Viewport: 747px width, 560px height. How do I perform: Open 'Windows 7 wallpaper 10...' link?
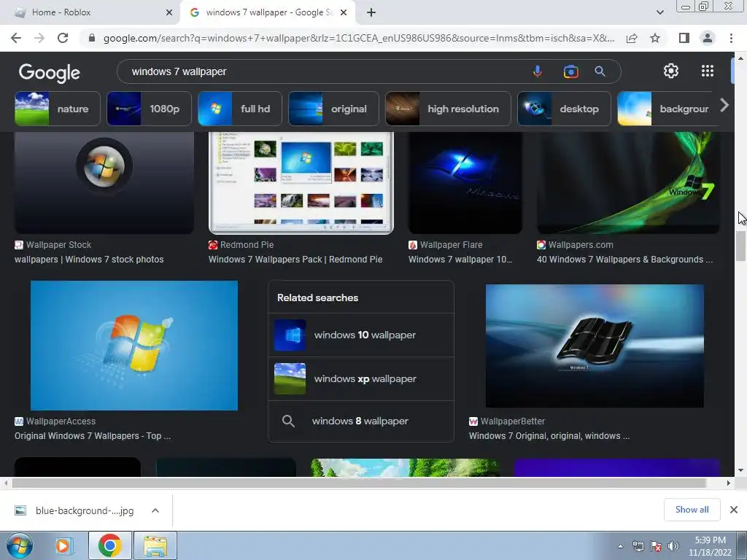click(x=460, y=260)
